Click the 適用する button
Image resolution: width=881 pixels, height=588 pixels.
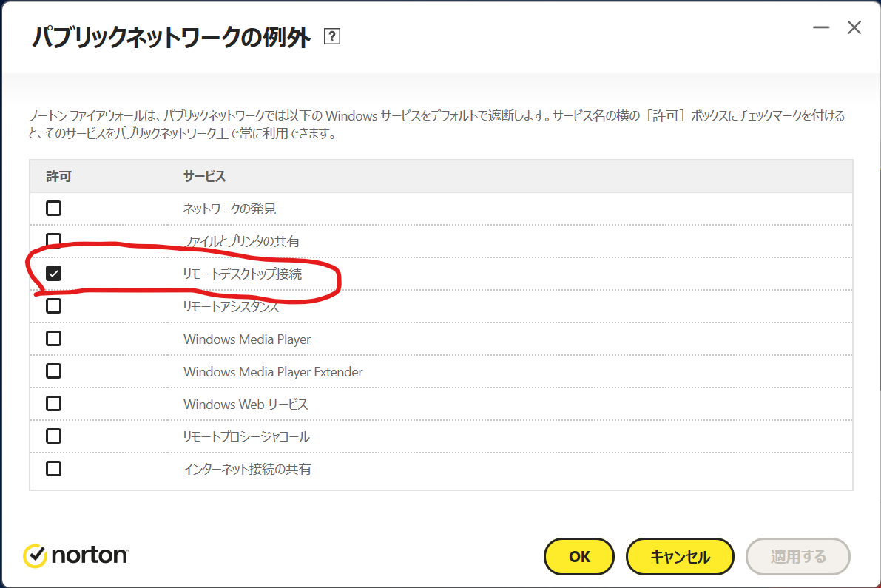(798, 556)
